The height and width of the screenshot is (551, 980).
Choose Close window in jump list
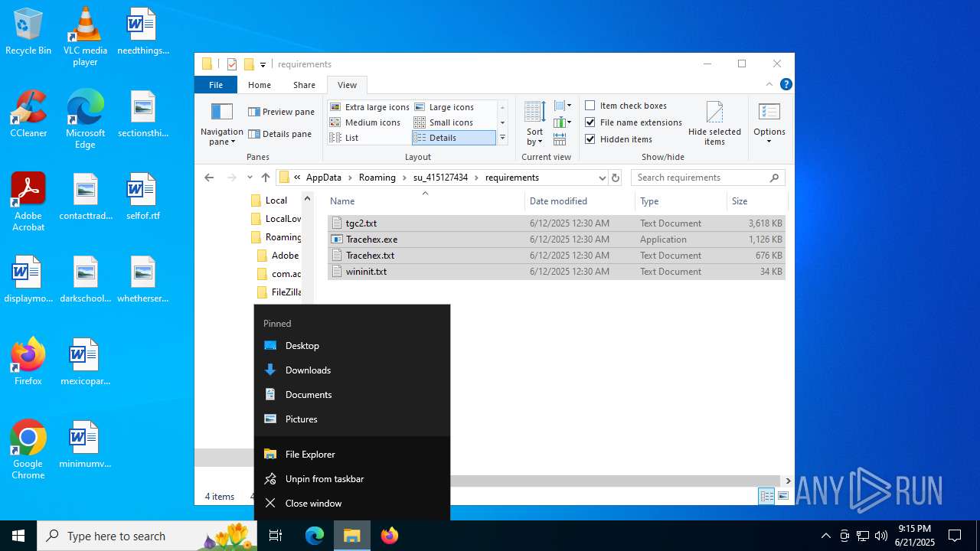point(352,504)
